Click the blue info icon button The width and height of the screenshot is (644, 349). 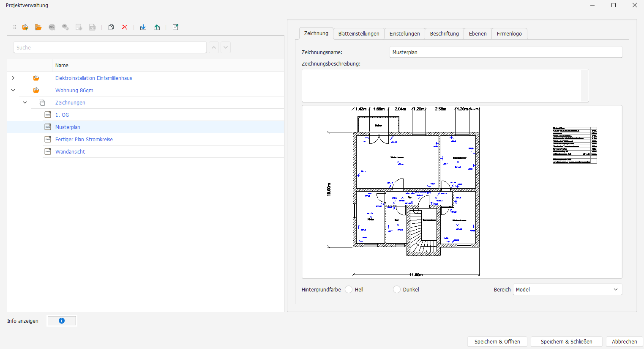[62, 321]
